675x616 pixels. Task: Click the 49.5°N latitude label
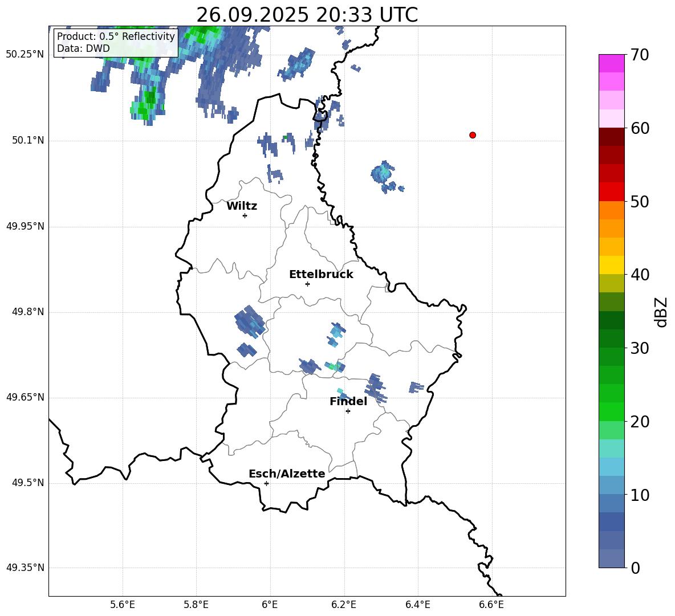(x=28, y=483)
